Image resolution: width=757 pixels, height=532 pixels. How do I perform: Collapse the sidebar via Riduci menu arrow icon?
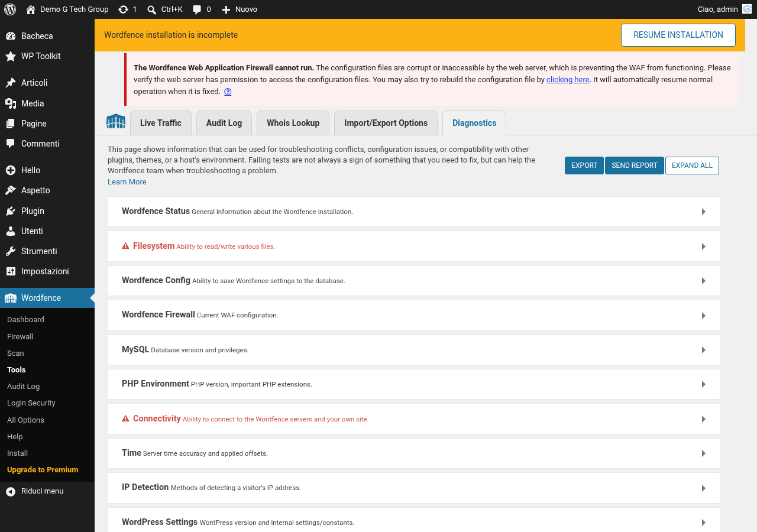click(x=11, y=491)
